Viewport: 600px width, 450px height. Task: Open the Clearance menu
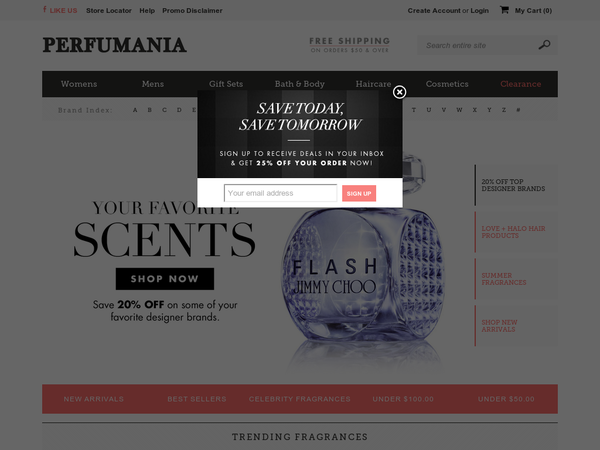520,84
